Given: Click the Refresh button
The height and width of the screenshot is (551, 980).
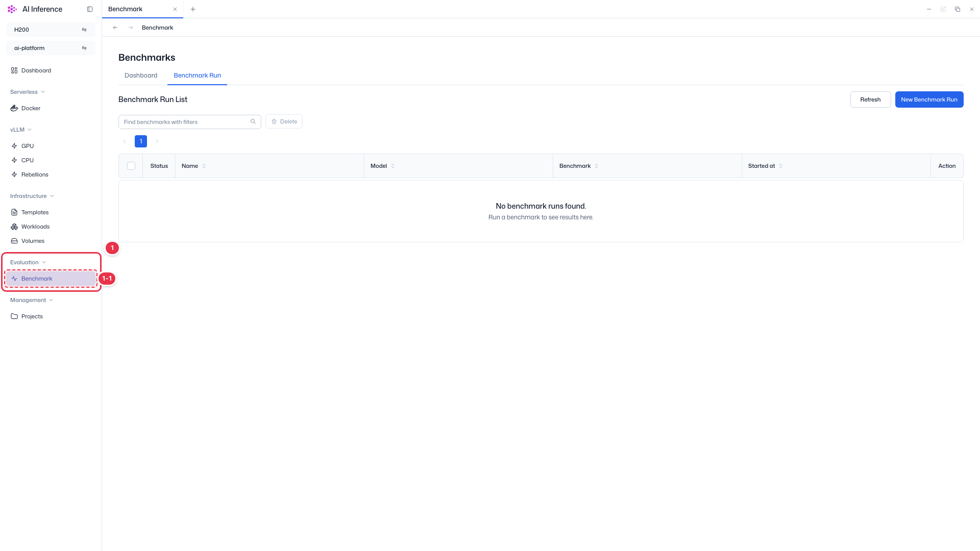Looking at the screenshot, I should (x=870, y=99).
